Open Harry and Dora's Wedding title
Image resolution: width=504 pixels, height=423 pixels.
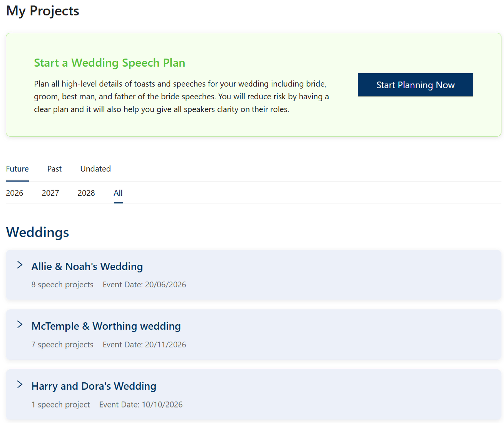(94, 386)
